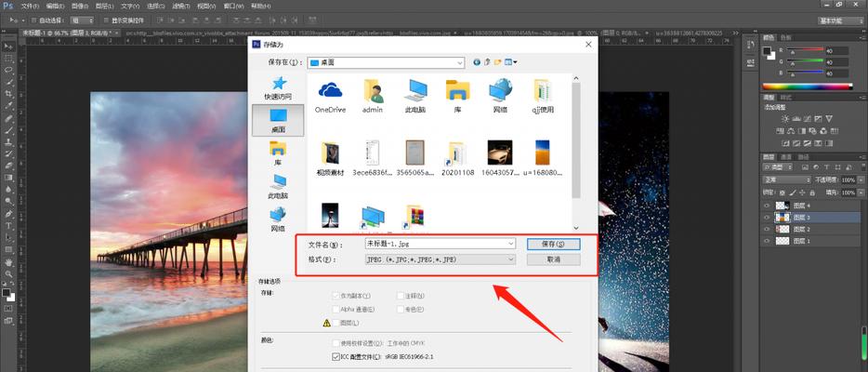
Task: Click the green G slider in Color panel
Action: 804,62
